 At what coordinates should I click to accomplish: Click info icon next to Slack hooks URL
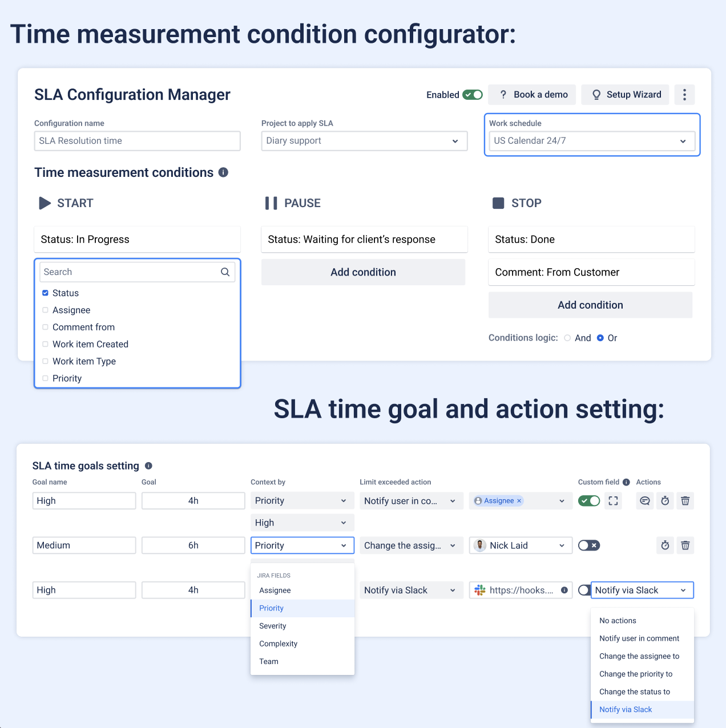click(564, 590)
